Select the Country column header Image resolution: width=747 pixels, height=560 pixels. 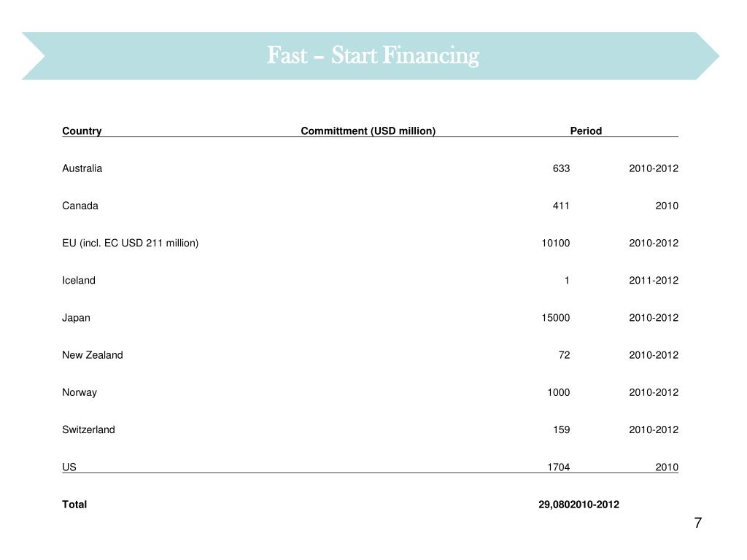82,131
